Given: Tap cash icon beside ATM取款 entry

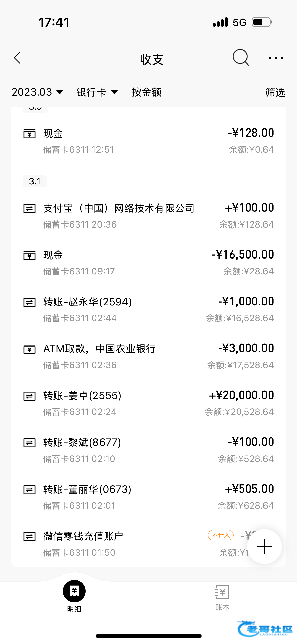Looking at the screenshot, I should (29, 349).
